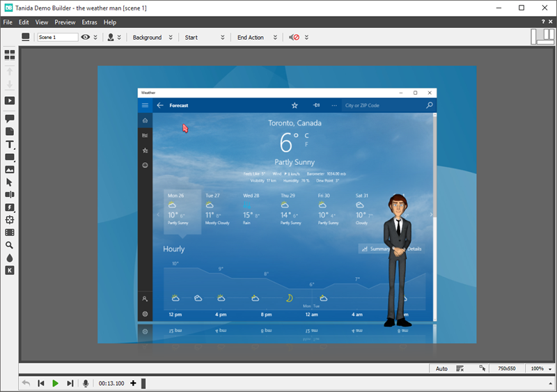Click the zoom magnifier tool
The height and width of the screenshot is (392, 557).
coord(10,245)
